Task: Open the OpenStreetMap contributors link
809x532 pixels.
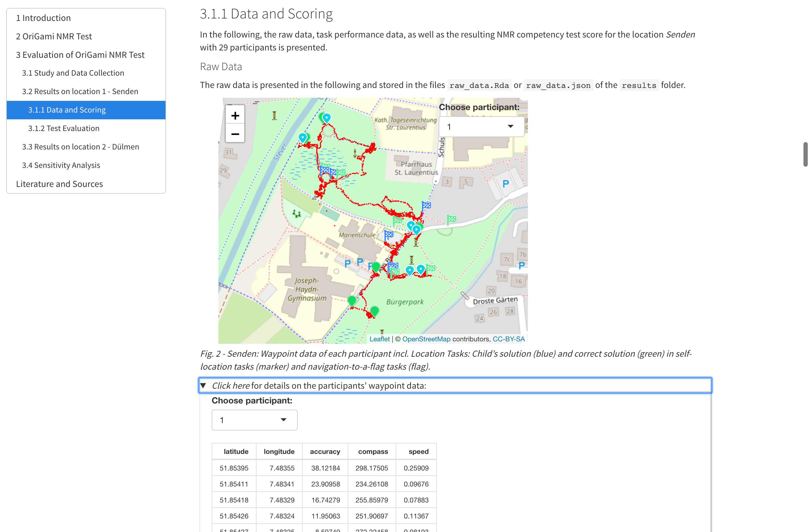Action: point(426,339)
